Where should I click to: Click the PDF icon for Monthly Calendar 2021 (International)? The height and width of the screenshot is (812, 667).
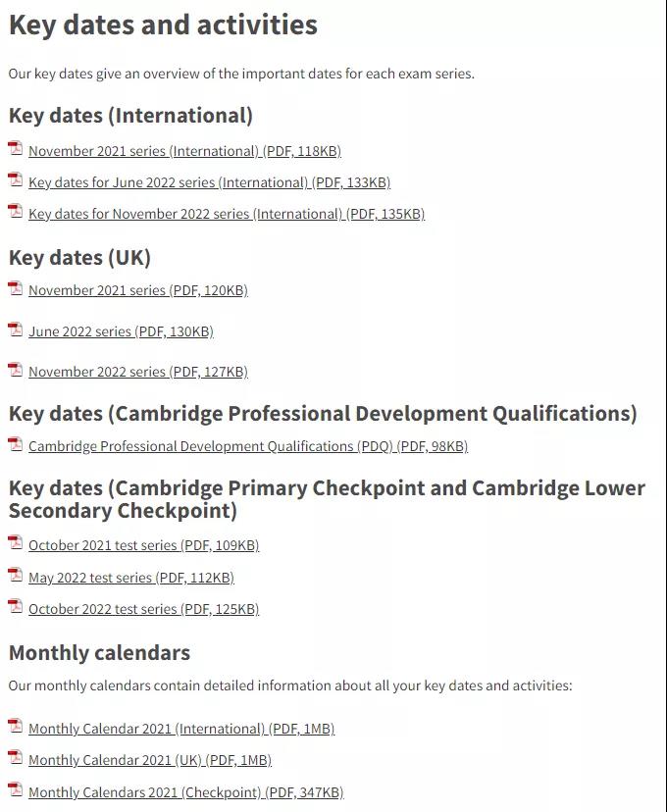pos(15,727)
